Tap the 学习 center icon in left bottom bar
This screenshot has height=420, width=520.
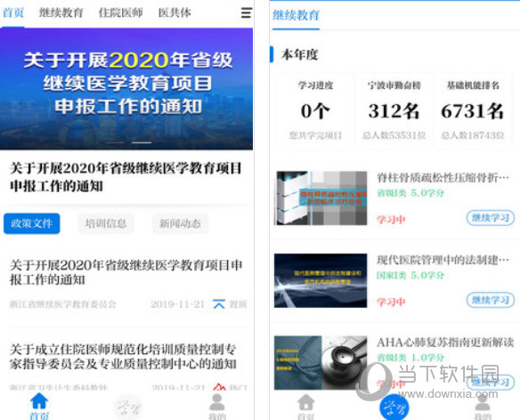click(128, 407)
